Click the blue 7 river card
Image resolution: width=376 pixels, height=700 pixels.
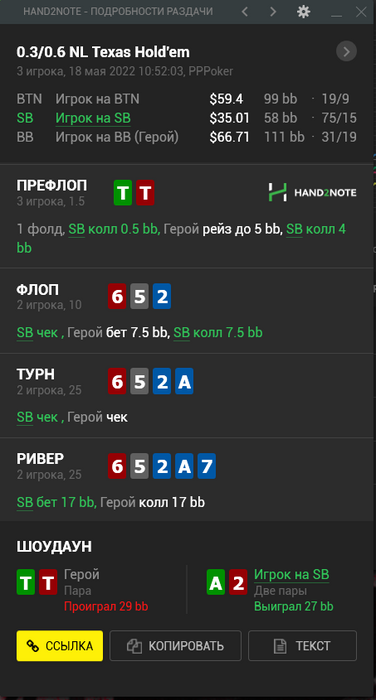click(207, 466)
